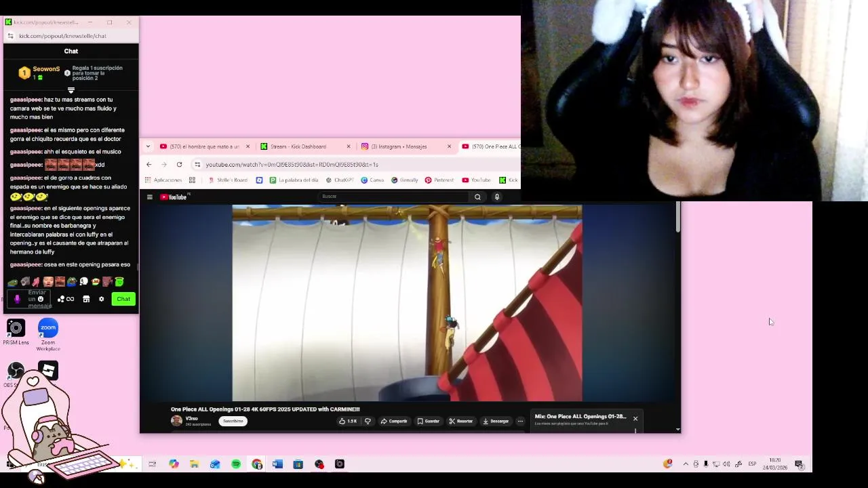
Task: Open Copilot in the taskbar
Action: (174, 464)
